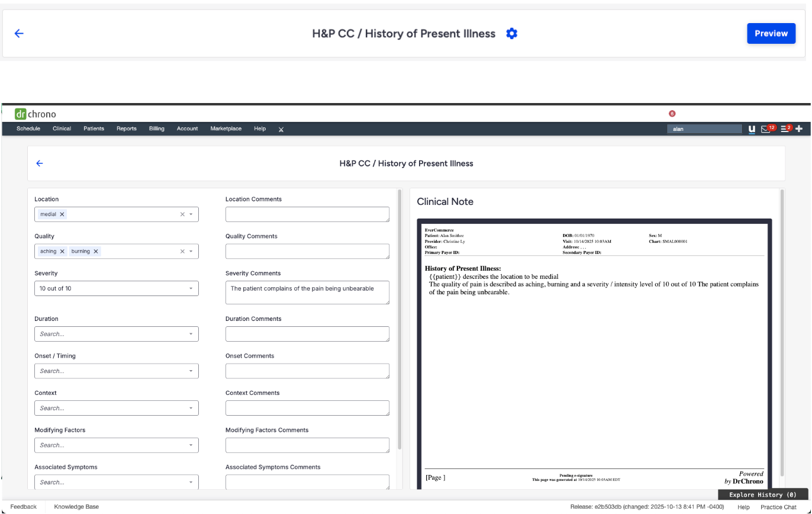Click the History of Present Illness: heading in the note

tap(463, 269)
